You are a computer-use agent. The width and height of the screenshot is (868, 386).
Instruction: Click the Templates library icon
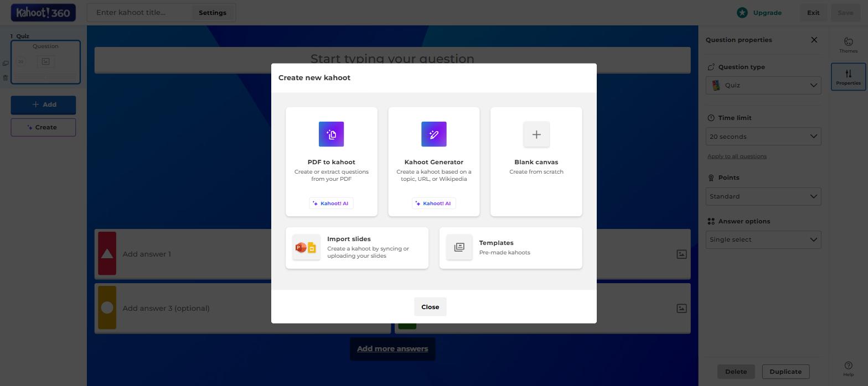pyautogui.click(x=459, y=247)
